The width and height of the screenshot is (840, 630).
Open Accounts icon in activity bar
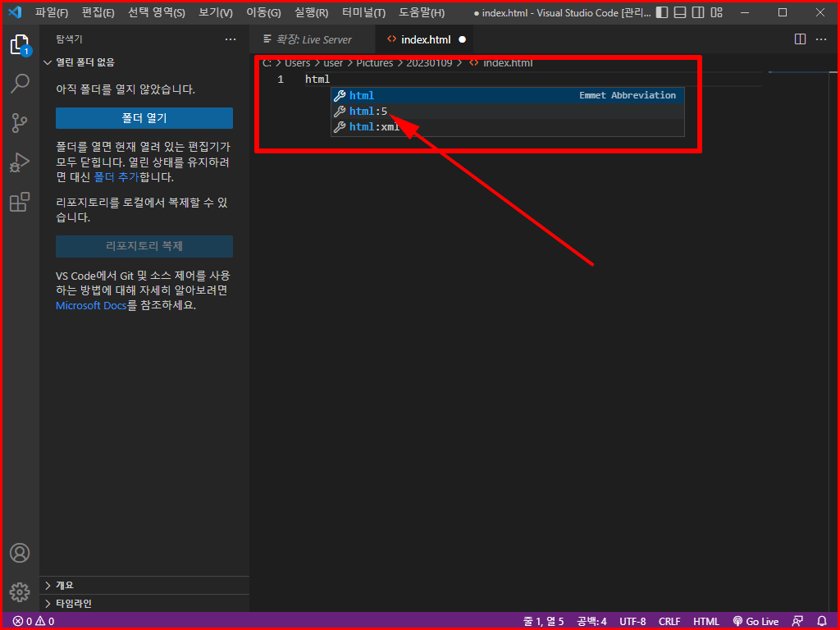[20, 553]
